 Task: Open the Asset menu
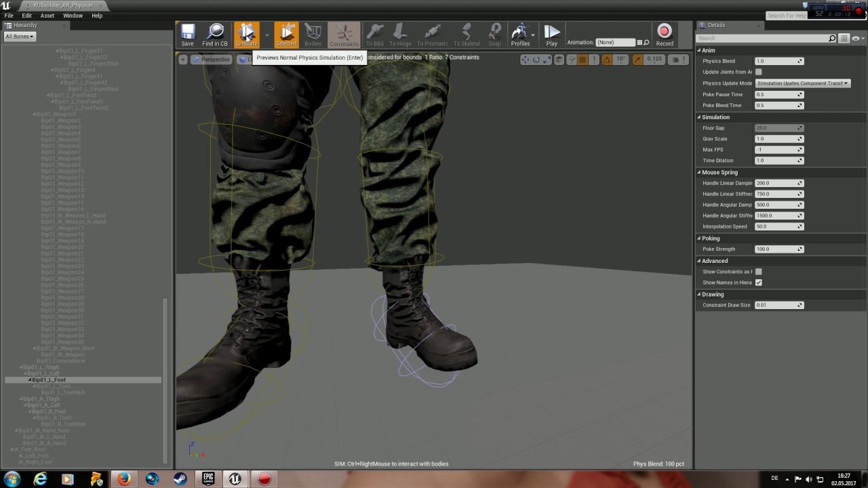coord(47,16)
